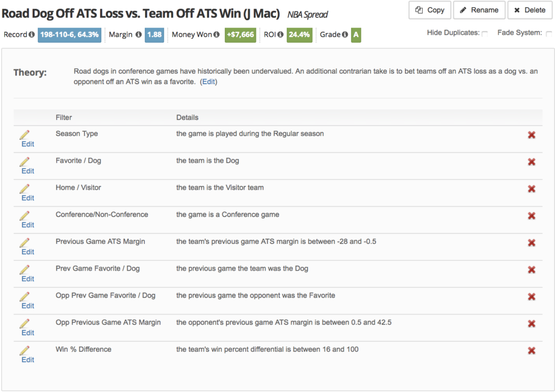This screenshot has width=555, height=392.
Task: Open Edit link for Home / Visitor filter
Action: [x=28, y=198]
